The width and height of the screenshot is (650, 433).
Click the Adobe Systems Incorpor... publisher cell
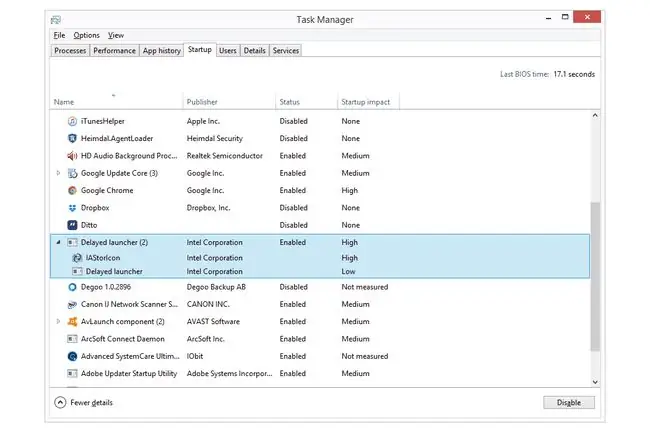pos(229,374)
